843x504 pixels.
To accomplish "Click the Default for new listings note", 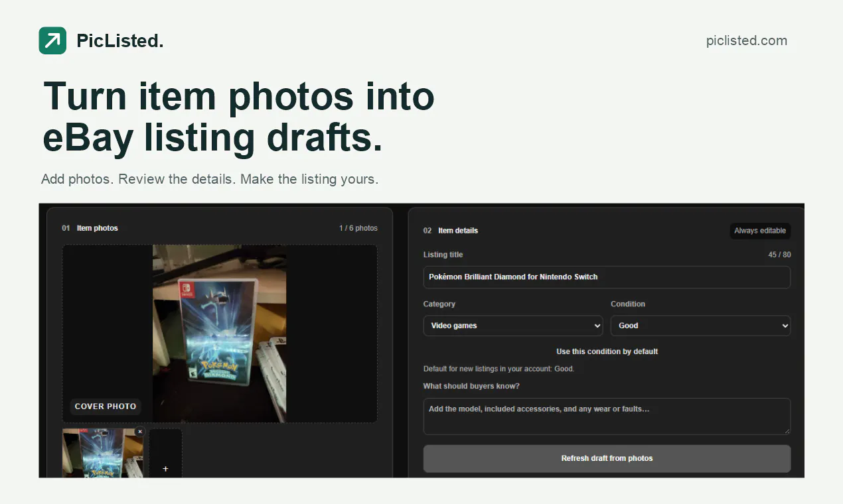I will pos(498,369).
